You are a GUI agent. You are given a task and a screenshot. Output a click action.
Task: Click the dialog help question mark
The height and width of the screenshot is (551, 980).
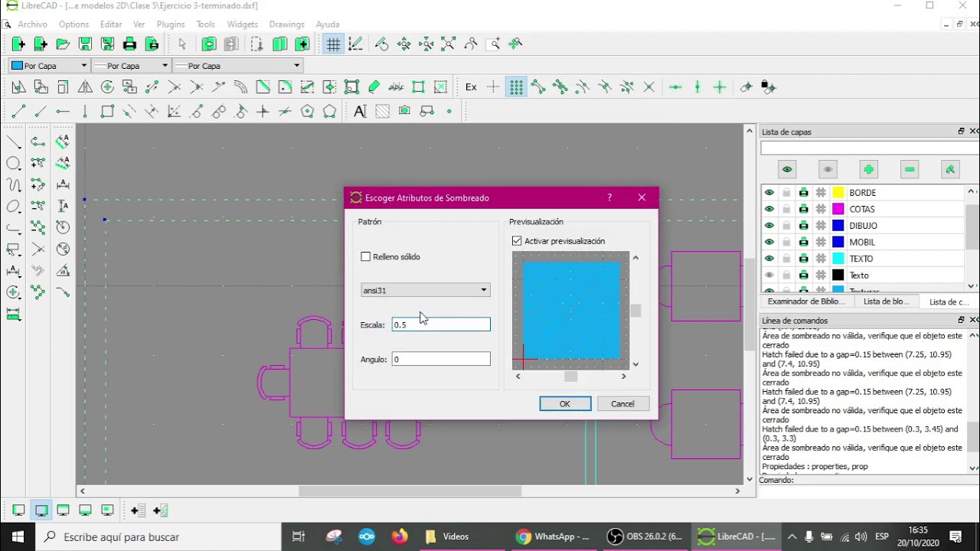point(609,197)
